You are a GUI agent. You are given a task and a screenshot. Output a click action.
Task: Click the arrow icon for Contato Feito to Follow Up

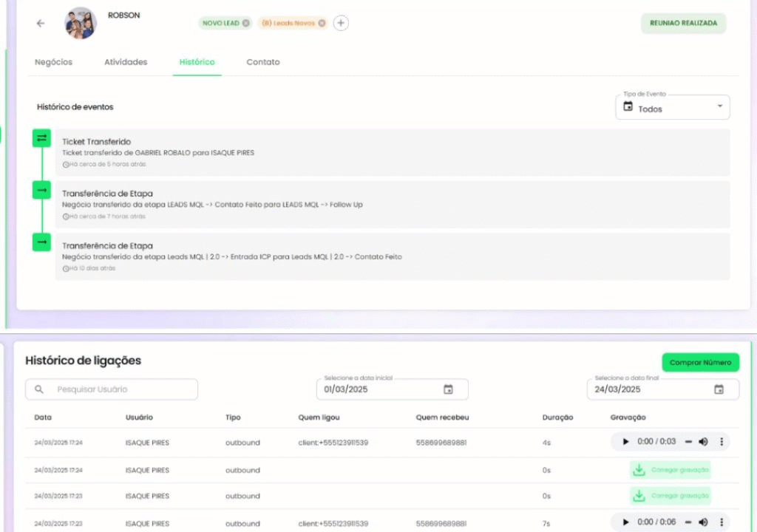click(x=41, y=190)
